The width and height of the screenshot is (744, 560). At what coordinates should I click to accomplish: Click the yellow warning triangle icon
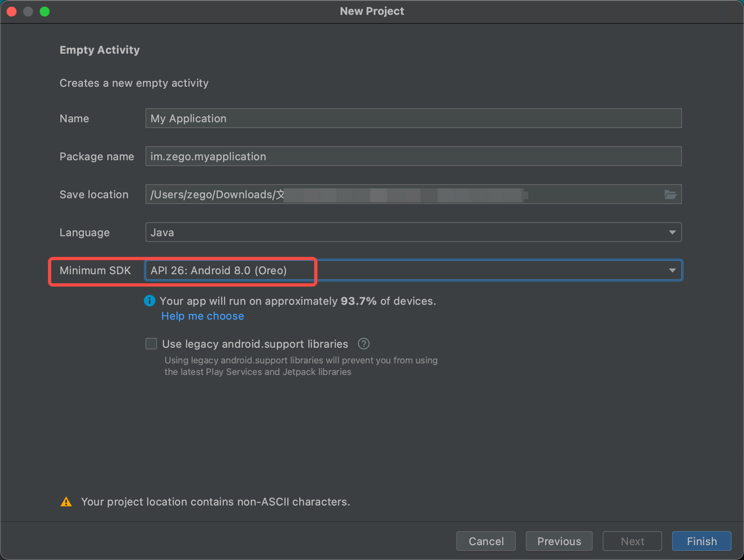66,502
